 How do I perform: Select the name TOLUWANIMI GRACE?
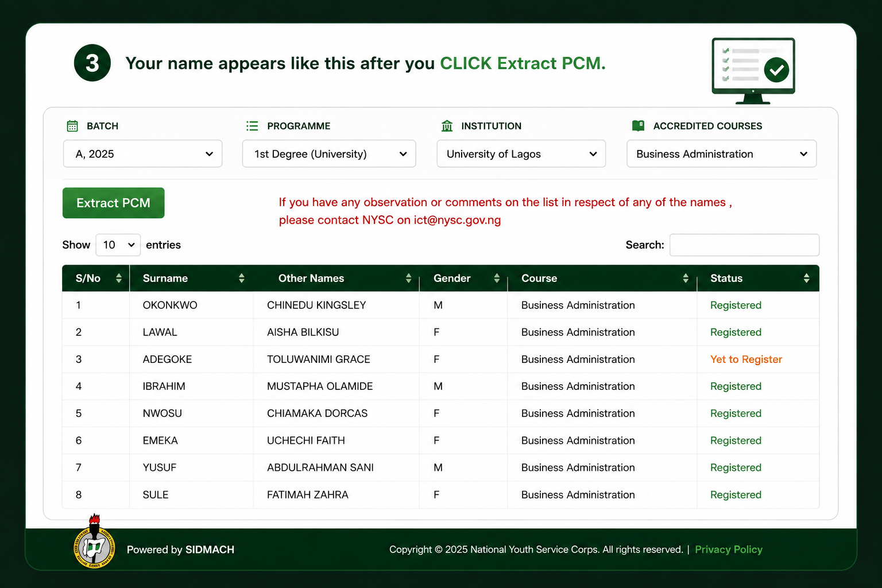(x=319, y=359)
